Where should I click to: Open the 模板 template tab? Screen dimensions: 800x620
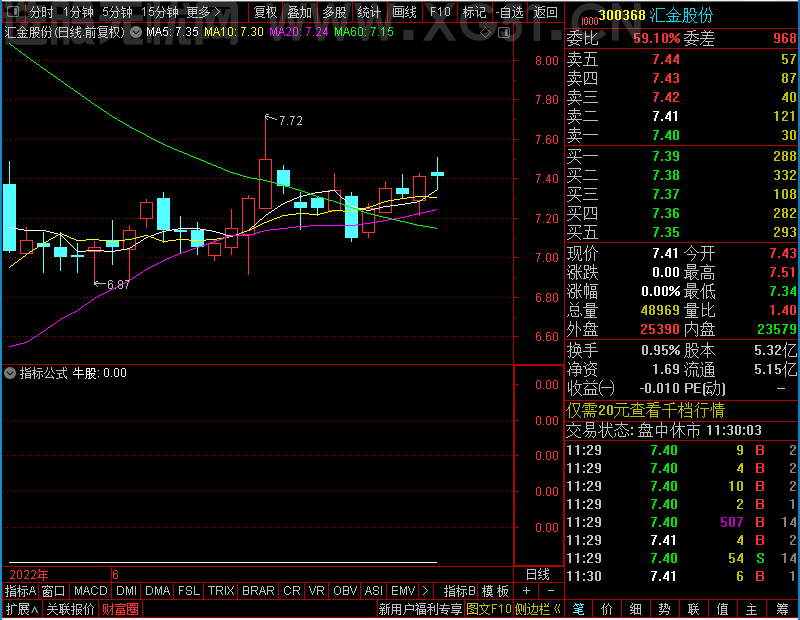point(495,591)
